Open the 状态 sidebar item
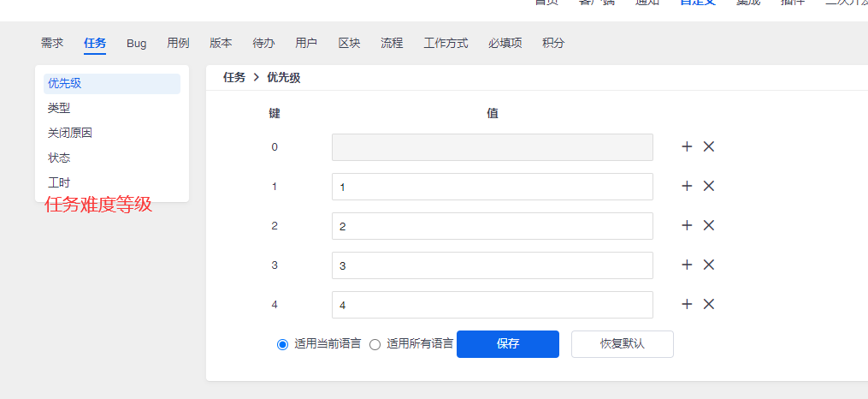Image resolution: width=868 pixels, height=399 pixels. [x=59, y=158]
